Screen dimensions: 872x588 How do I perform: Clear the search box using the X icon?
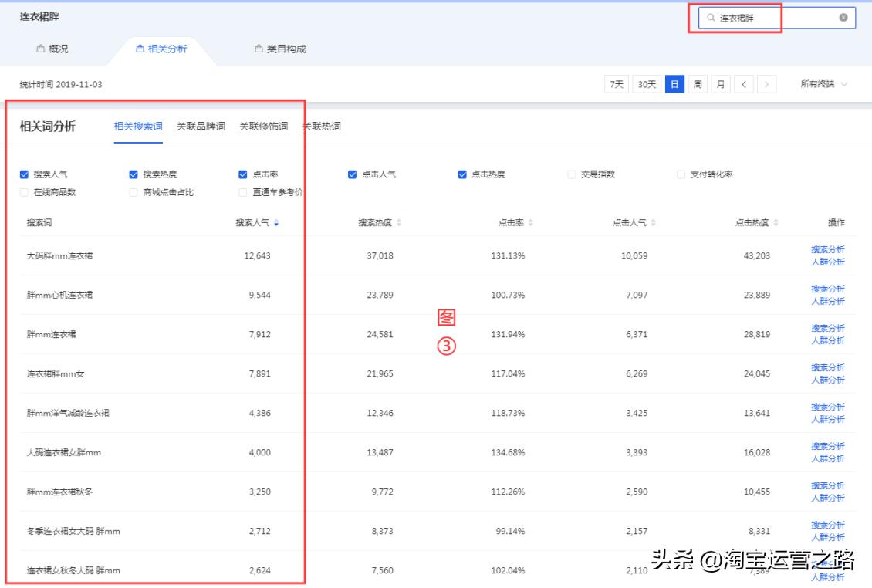click(x=843, y=19)
